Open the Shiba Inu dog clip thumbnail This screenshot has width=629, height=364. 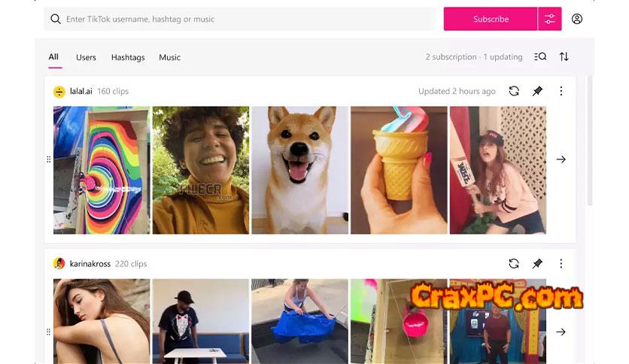[x=299, y=170]
